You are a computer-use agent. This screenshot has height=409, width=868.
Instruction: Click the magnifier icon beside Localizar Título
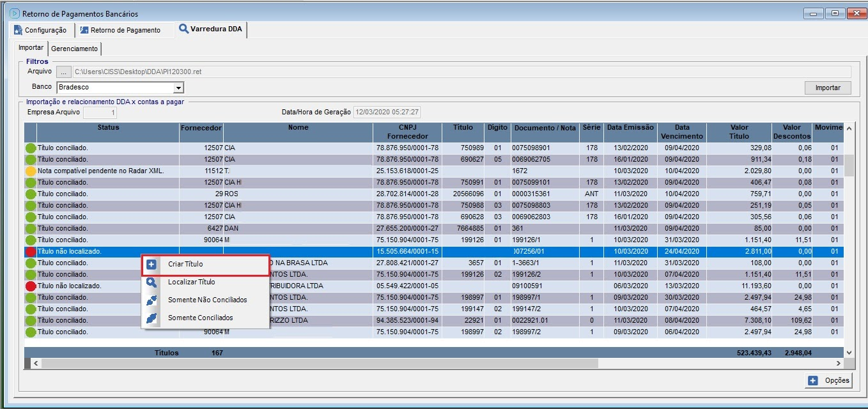151,282
